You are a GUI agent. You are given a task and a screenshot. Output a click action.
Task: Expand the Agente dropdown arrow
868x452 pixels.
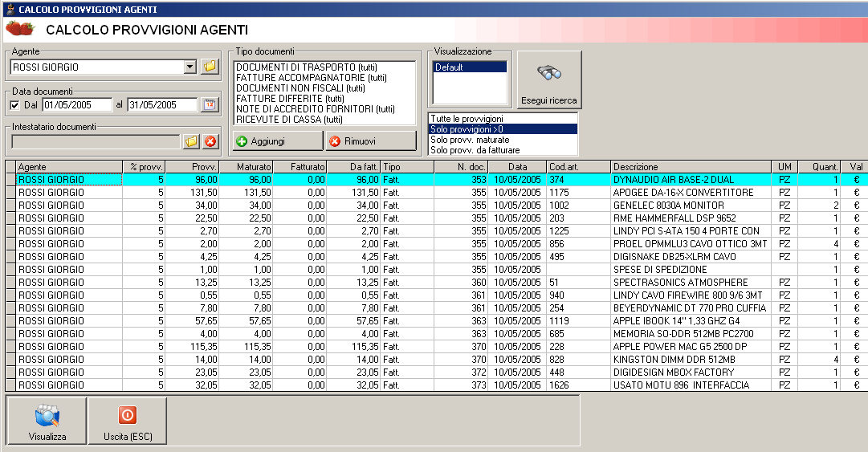click(189, 67)
